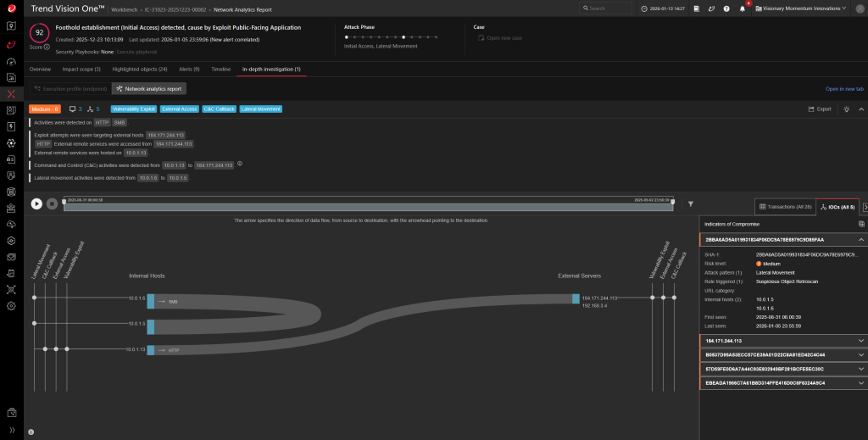Stop the timeline playback
Screen dimensions: 868x440
tap(52, 203)
